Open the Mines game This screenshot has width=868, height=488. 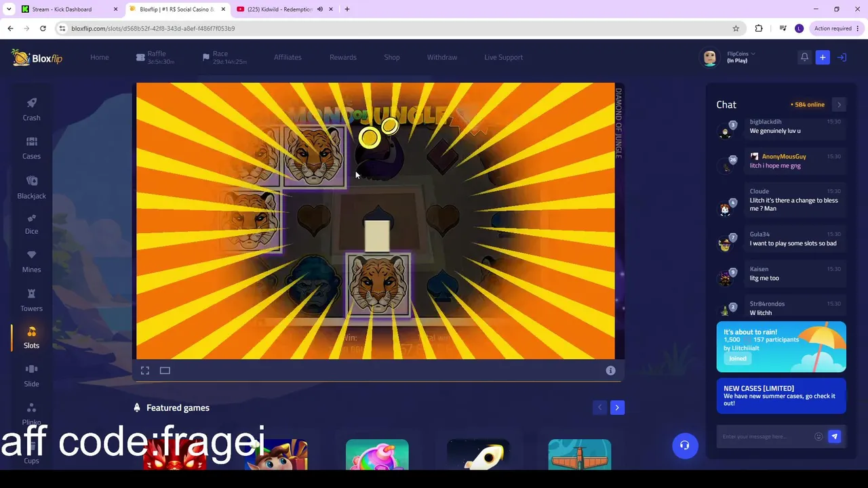coord(31,261)
